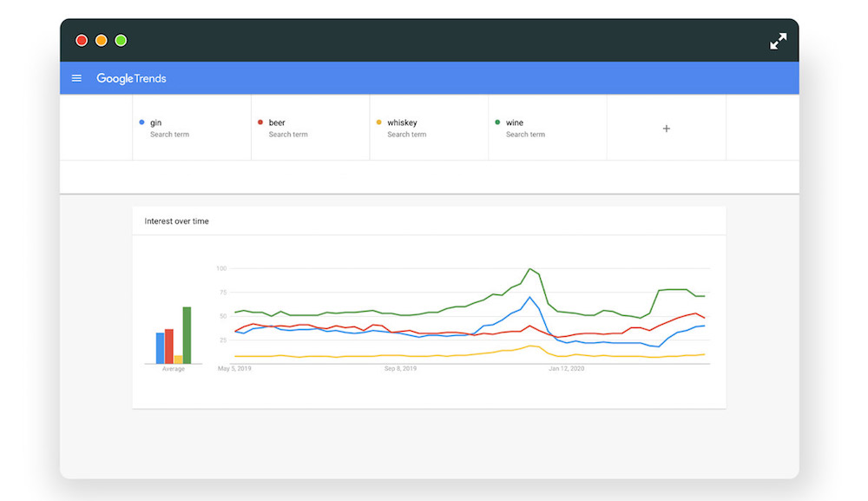The height and width of the screenshot is (501, 868).
Task: Click the plus icon to add comparison
Action: [667, 129]
